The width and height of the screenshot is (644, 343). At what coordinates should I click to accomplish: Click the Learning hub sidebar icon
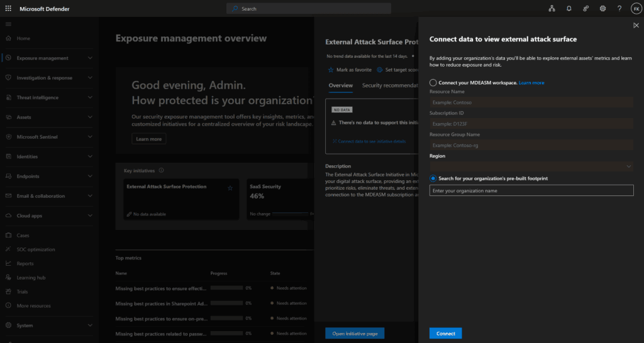pyautogui.click(x=8, y=278)
